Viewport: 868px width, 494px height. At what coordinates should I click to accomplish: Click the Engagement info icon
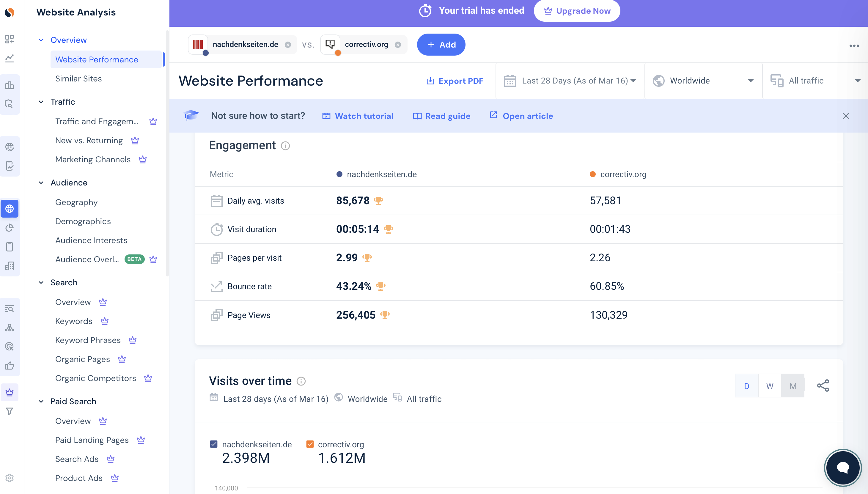(285, 146)
